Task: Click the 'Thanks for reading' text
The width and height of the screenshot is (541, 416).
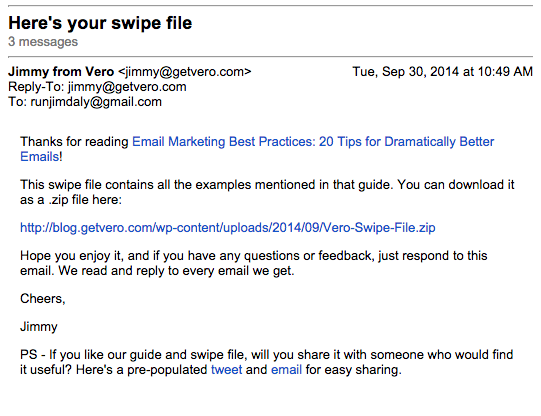Action: click(x=74, y=142)
